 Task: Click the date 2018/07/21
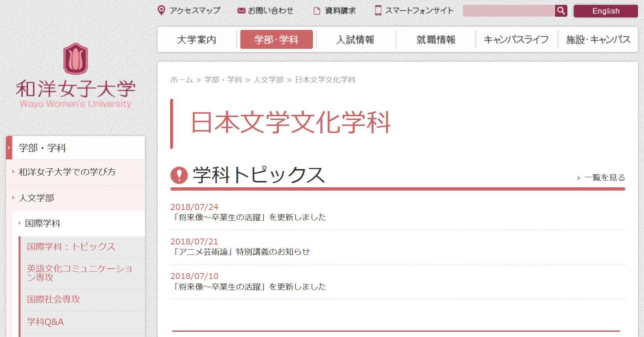click(x=194, y=242)
